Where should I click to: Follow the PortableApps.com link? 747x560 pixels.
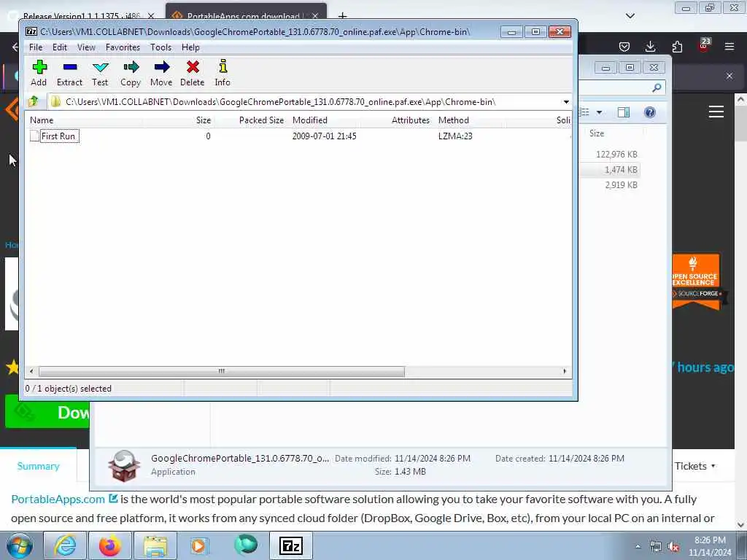pos(58,499)
